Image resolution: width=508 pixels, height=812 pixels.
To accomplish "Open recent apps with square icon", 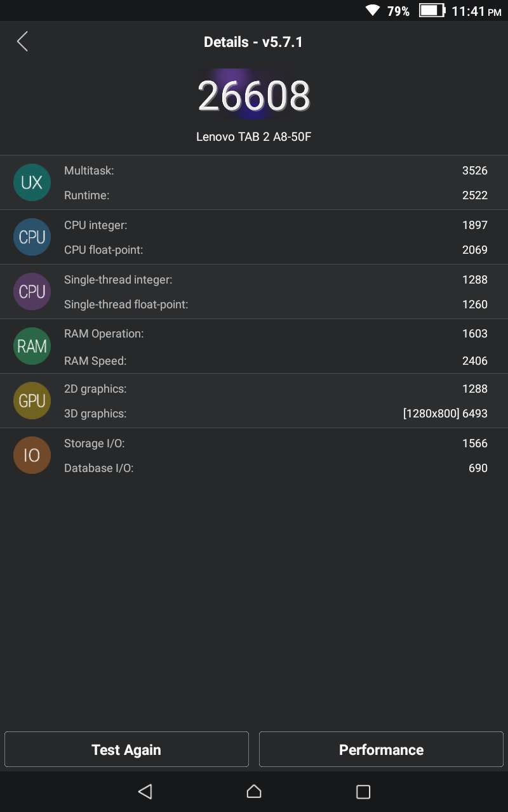I will (363, 792).
